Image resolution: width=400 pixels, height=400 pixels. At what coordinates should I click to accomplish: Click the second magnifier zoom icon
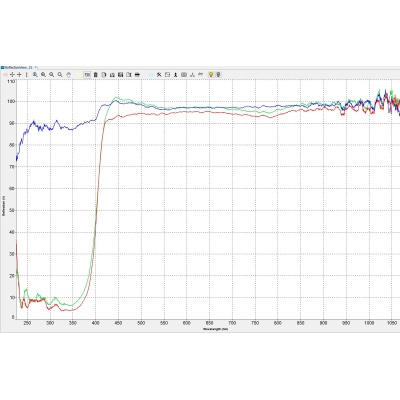coord(43,75)
